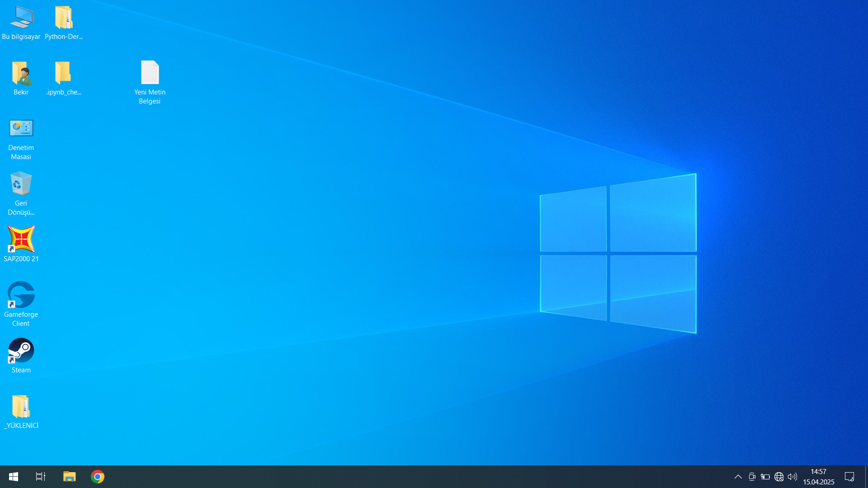Open network settings globe tray icon
868x488 pixels.
tap(779, 477)
